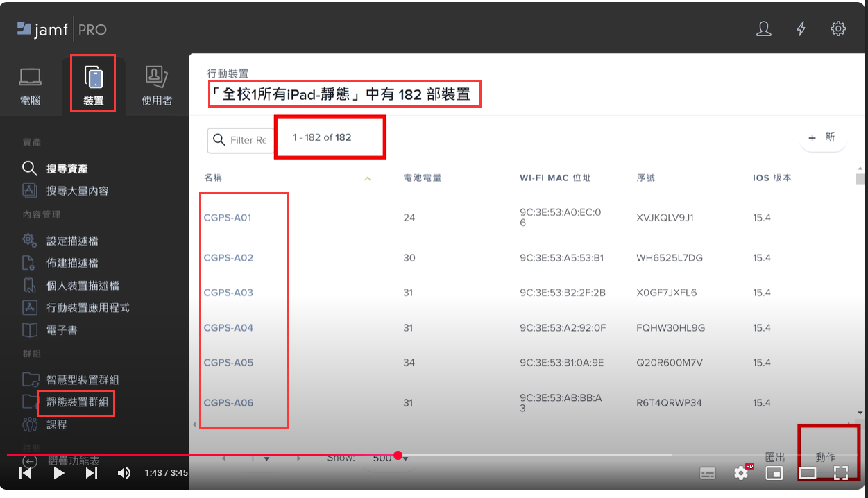Click the app icon beside 行動裝置應用程式
This screenshot has width=868, height=498.
[x=29, y=307]
